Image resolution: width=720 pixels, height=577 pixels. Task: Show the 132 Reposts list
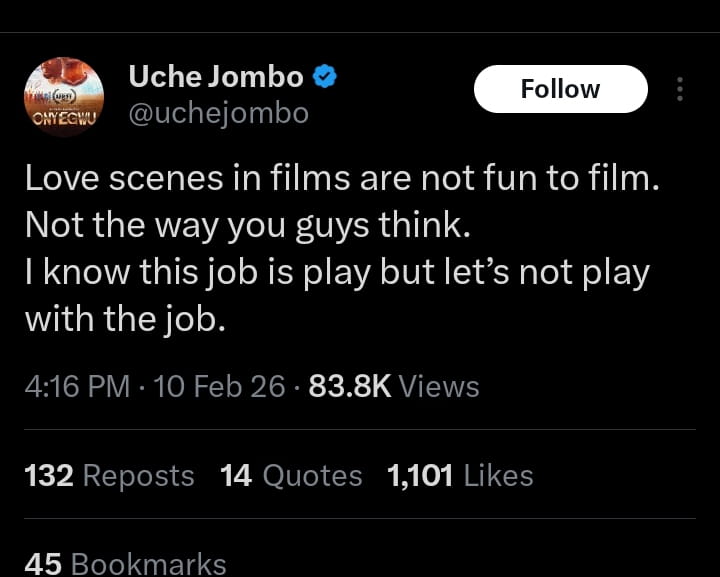109,475
